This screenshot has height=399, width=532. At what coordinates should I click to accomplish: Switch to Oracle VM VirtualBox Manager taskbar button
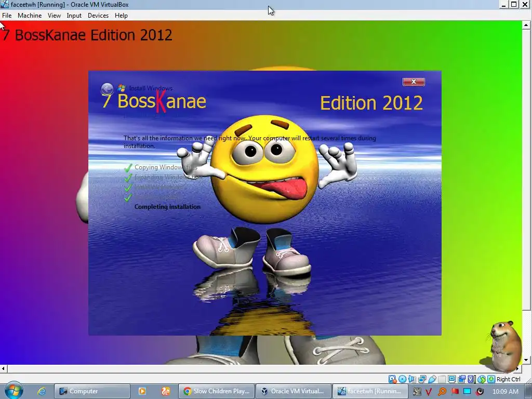click(293, 391)
